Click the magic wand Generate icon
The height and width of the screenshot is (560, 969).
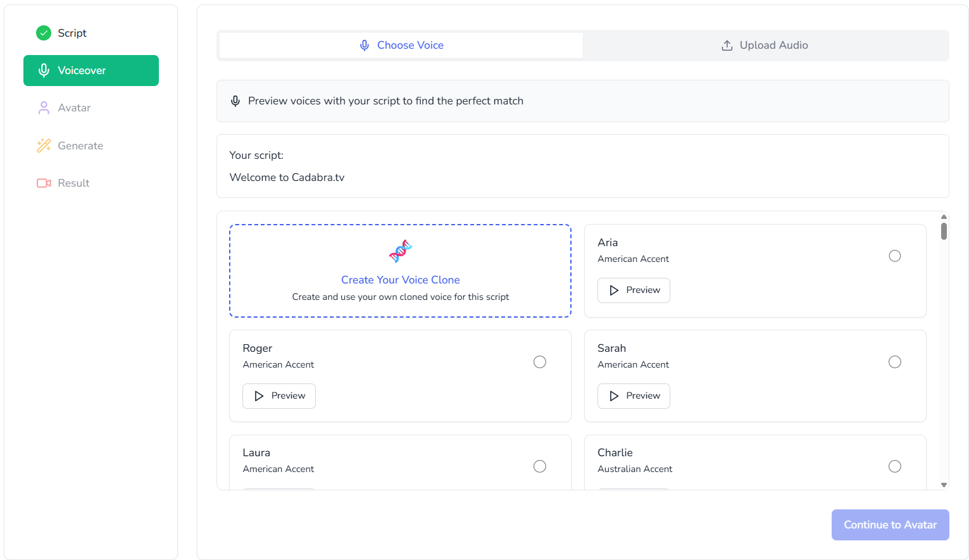(x=44, y=146)
